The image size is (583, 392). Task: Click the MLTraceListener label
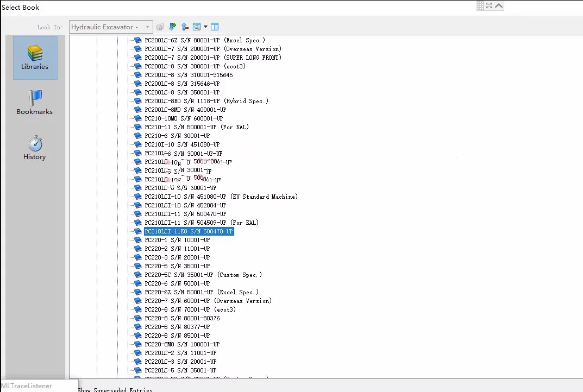27,385
